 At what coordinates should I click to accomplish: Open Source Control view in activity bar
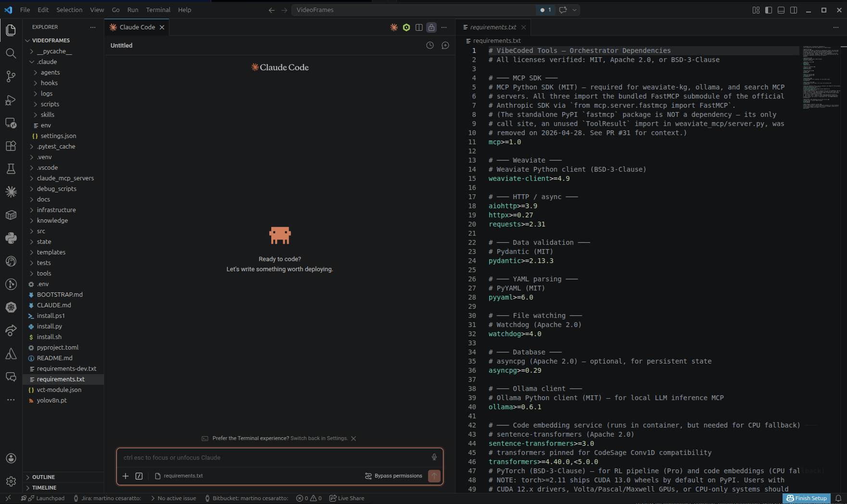point(11,76)
